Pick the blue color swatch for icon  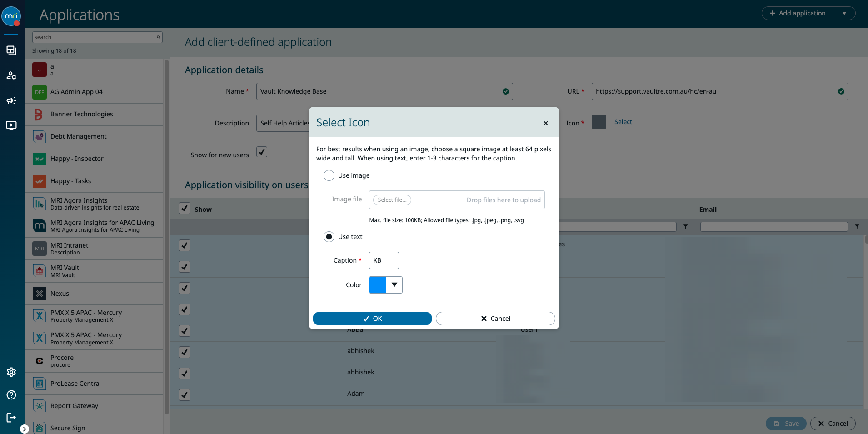[376, 285]
